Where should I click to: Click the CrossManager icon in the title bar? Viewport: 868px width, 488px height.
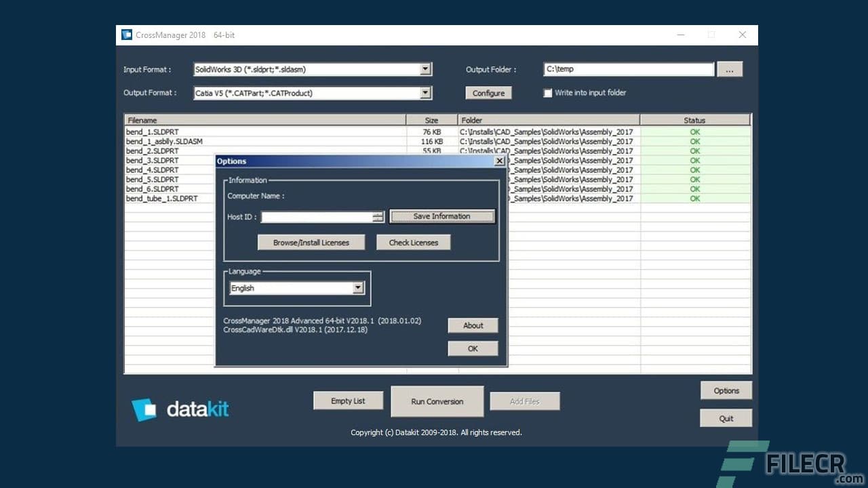coord(126,34)
